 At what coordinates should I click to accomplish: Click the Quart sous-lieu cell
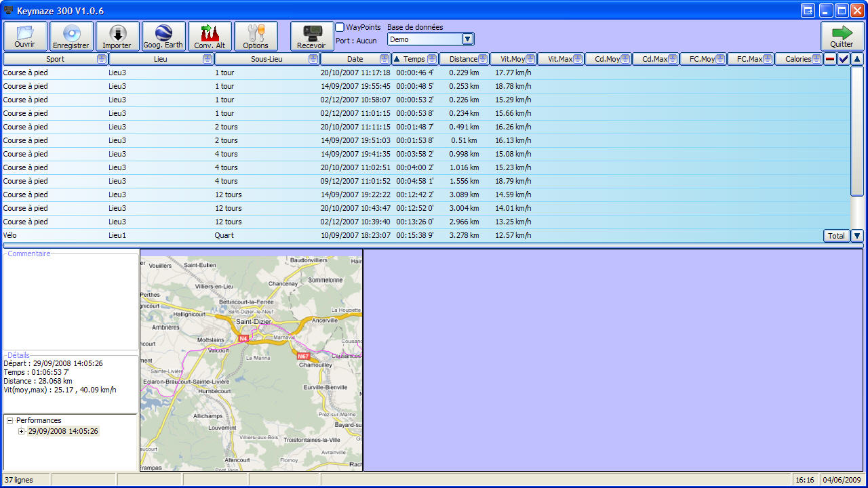click(224, 235)
